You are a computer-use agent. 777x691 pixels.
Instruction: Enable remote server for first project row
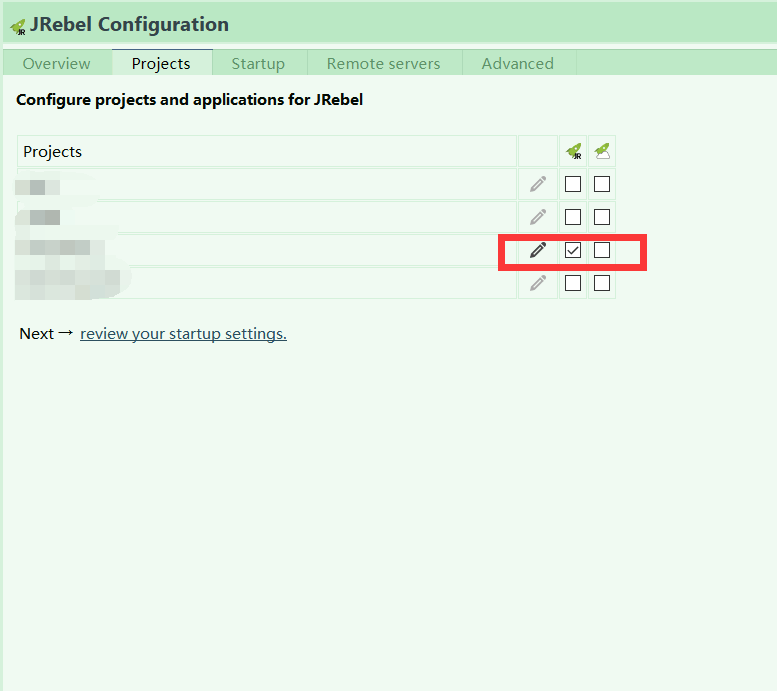click(x=602, y=184)
